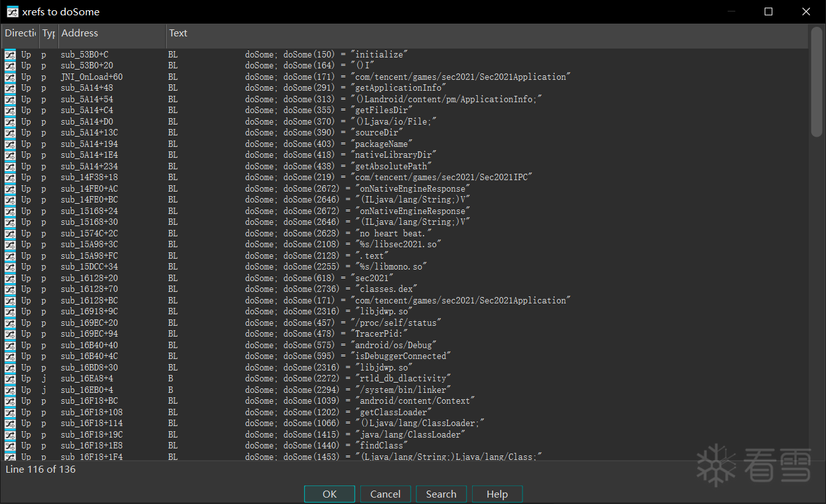
Task: Click the xrefs window title bar icon
Action: [x=12, y=11]
